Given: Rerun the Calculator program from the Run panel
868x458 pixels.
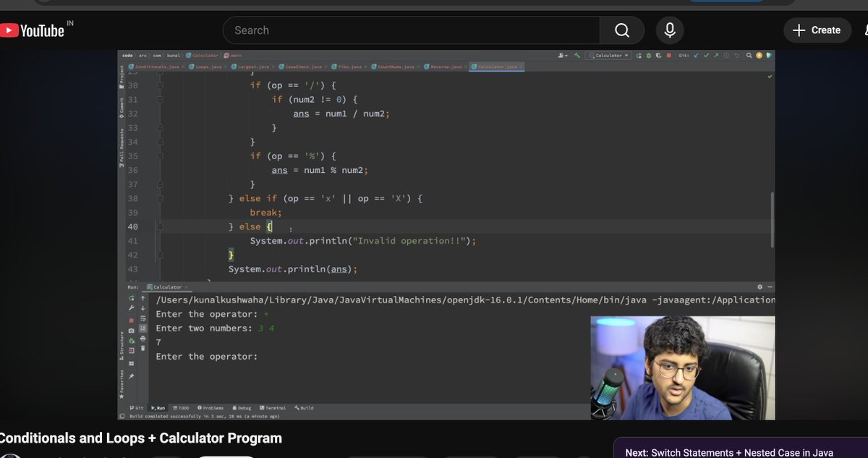Looking at the screenshot, I should pos(130,298).
